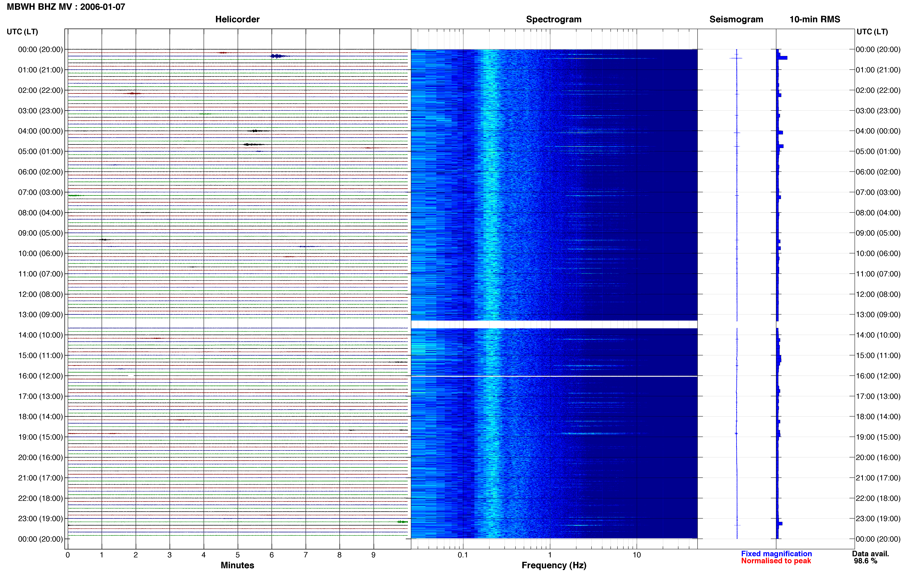Click the large blue event burst near minute 6

pos(279,56)
